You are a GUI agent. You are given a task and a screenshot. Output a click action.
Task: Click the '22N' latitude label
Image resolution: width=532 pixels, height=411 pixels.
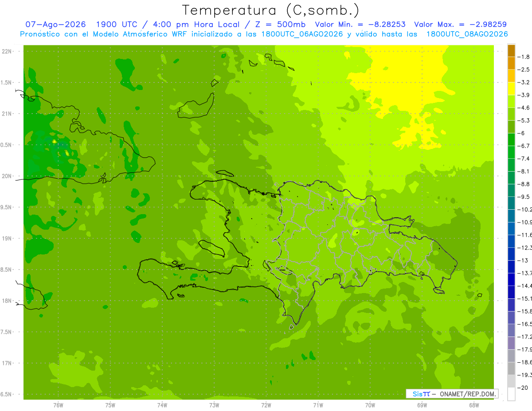(7, 51)
